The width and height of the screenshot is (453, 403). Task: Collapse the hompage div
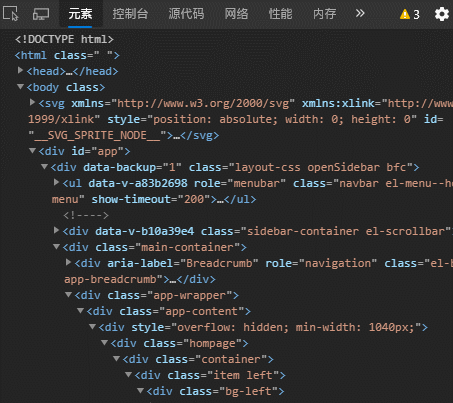coord(104,343)
